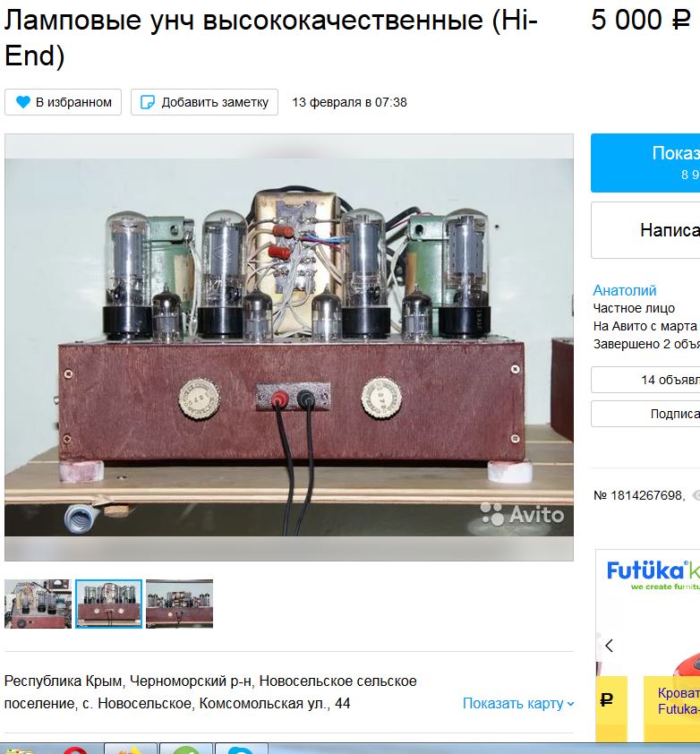Open 'Добавить заметку' to add a note
Image resolution: width=700 pixels, height=754 pixels.
204,102
